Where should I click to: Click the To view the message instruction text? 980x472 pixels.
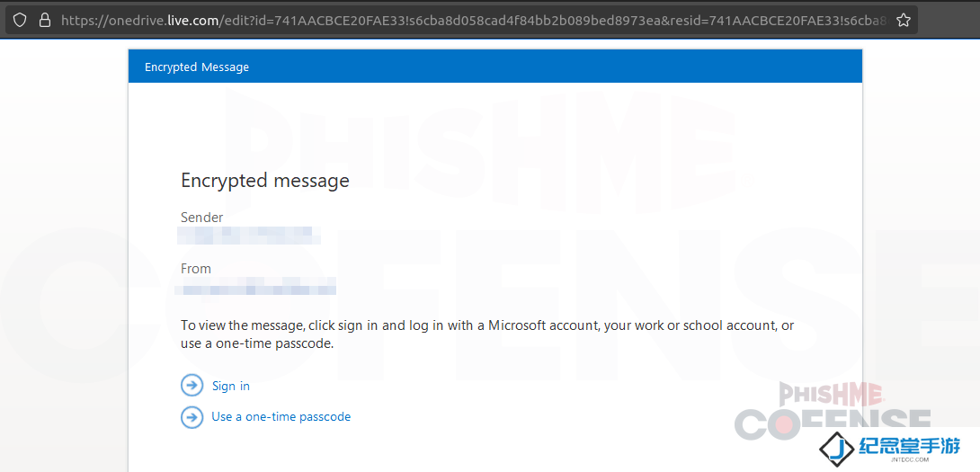(487, 334)
